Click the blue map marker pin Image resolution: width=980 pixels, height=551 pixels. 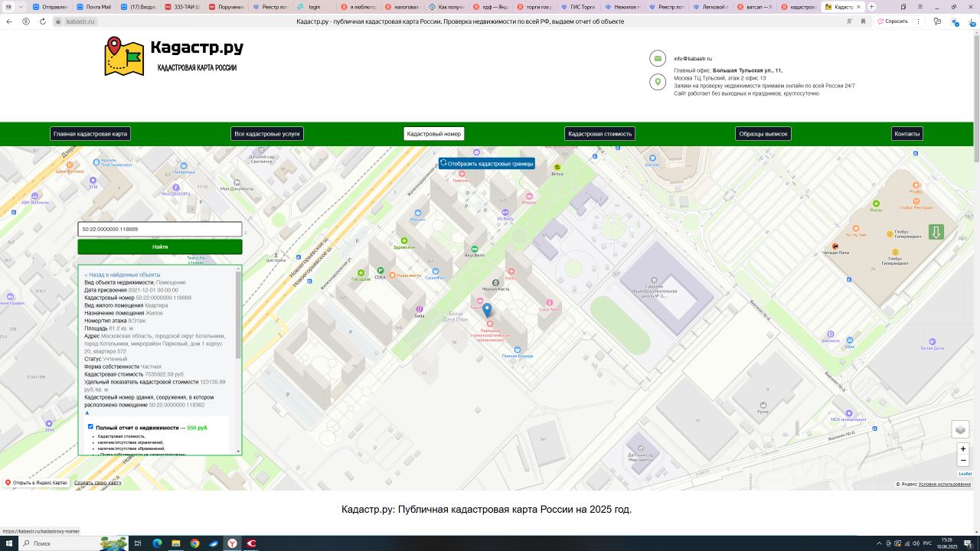click(487, 310)
